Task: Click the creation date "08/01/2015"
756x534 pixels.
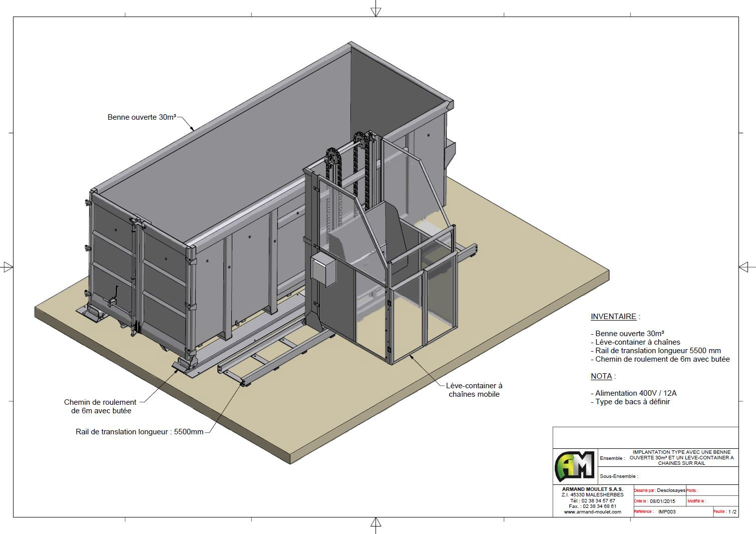Action: coord(662,501)
